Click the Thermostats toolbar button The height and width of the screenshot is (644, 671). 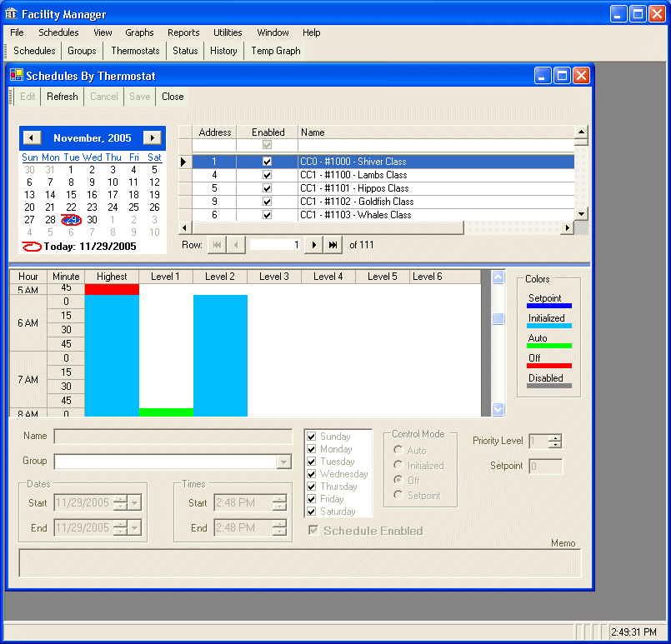coord(135,51)
